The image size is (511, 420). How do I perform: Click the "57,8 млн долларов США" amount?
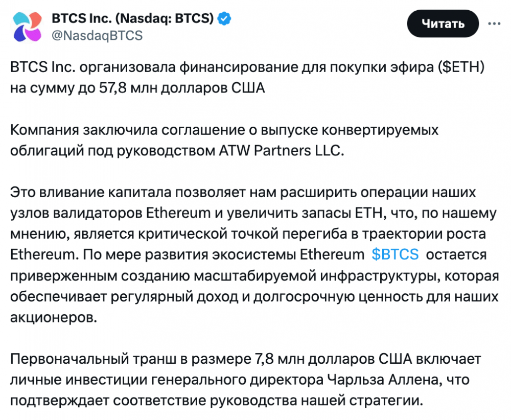182,88
